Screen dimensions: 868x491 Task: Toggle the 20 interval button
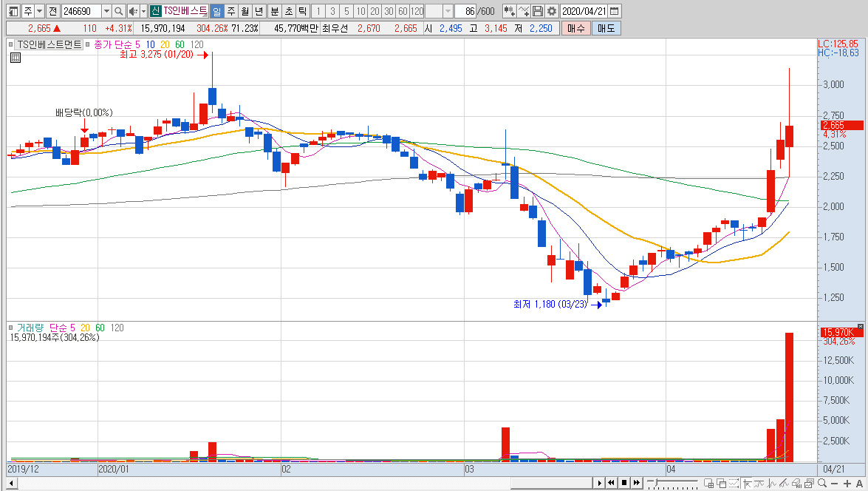[375, 11]
